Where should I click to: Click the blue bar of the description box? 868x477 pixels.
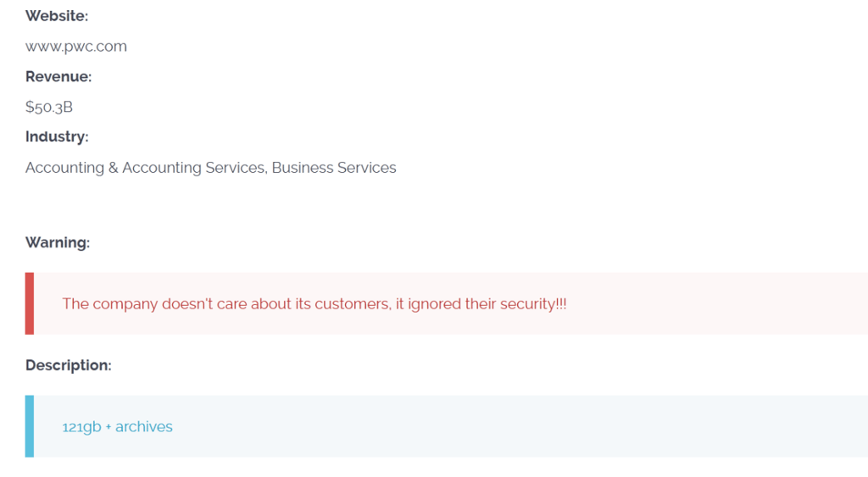point(30,426)
